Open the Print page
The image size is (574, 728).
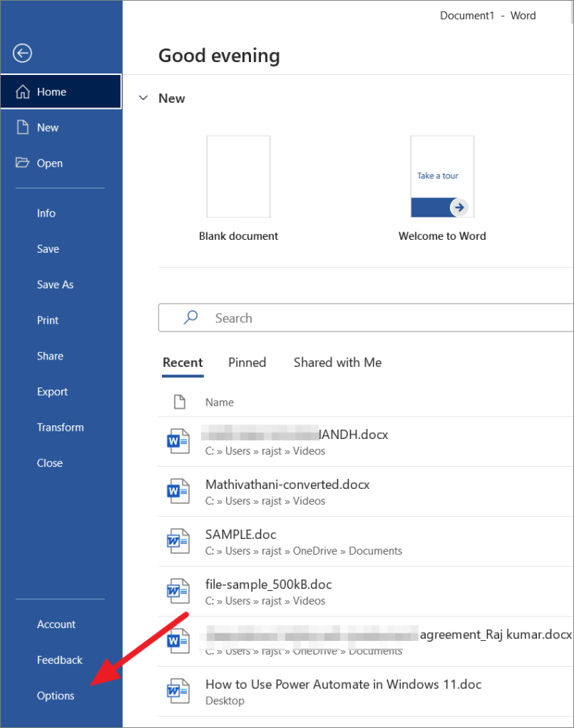point(61,320)
